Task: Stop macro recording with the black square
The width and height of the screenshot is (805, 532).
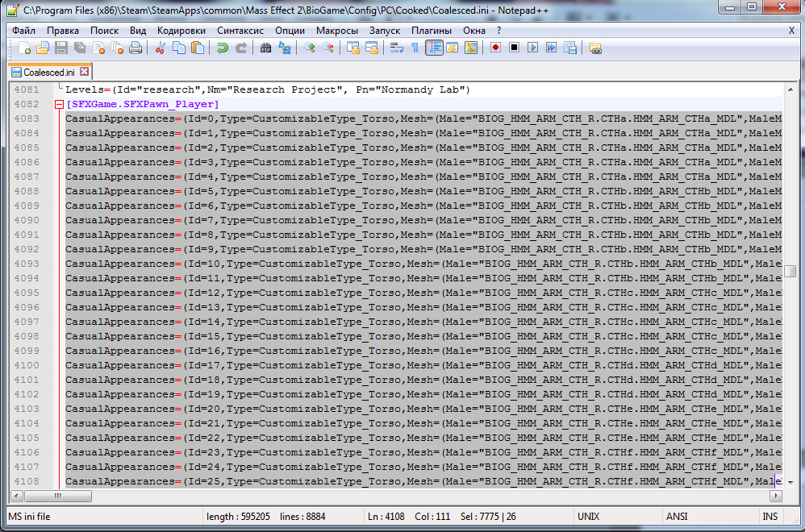Action: (514, 48)
